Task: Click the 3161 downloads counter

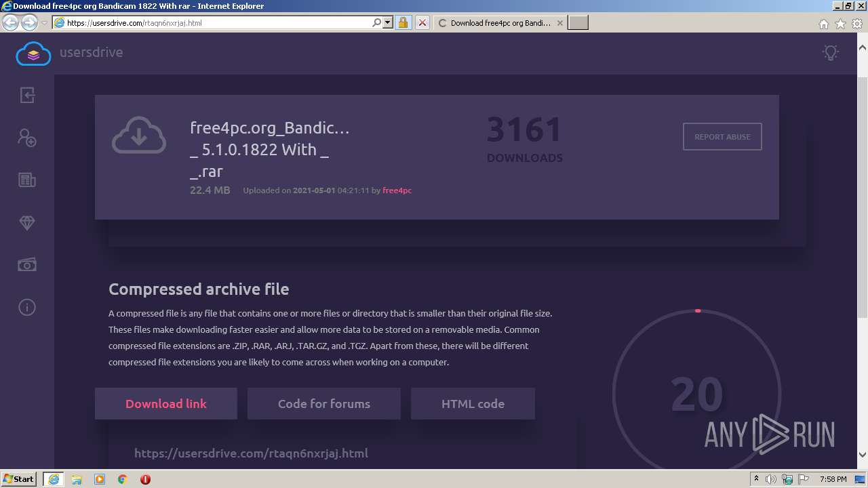Action: (524, 129)
